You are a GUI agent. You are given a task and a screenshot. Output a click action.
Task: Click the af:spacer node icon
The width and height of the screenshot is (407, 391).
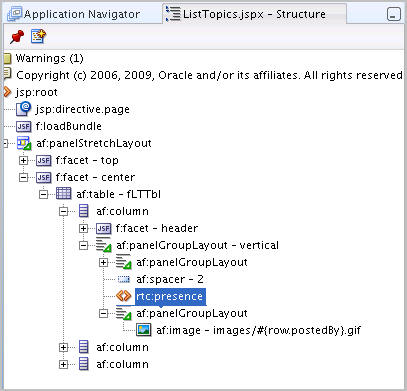point(124,279)
